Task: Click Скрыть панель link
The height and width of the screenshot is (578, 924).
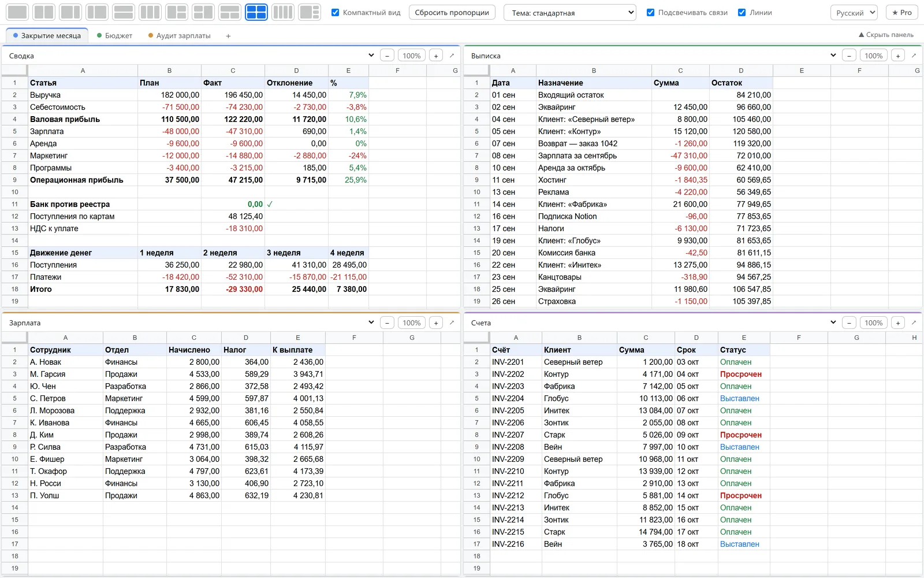Action: 886,35
